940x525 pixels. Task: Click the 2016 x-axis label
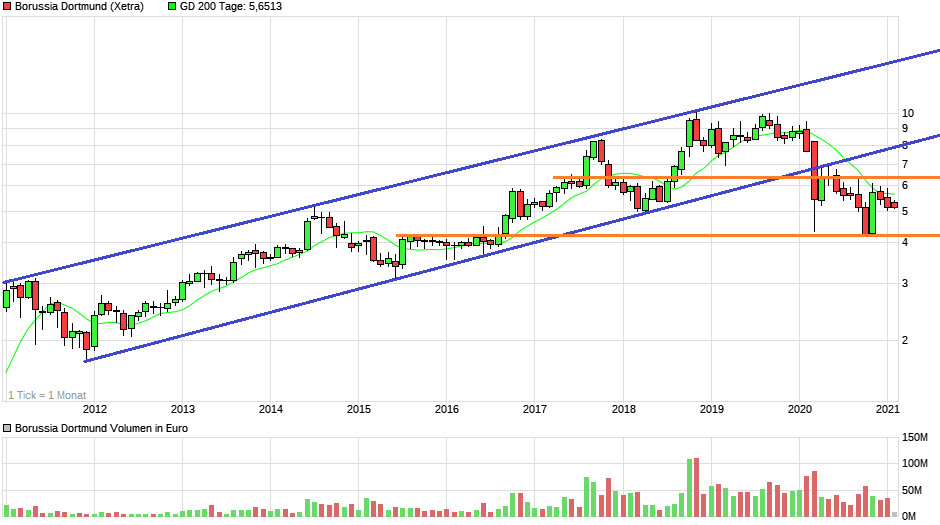point(447,409)
